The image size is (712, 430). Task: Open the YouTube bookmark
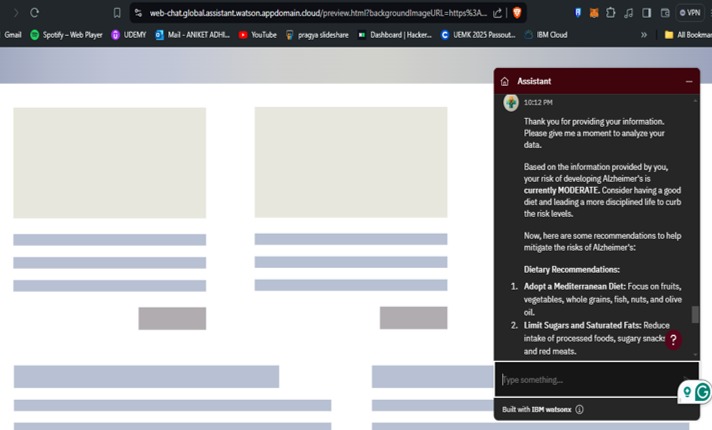257,35
